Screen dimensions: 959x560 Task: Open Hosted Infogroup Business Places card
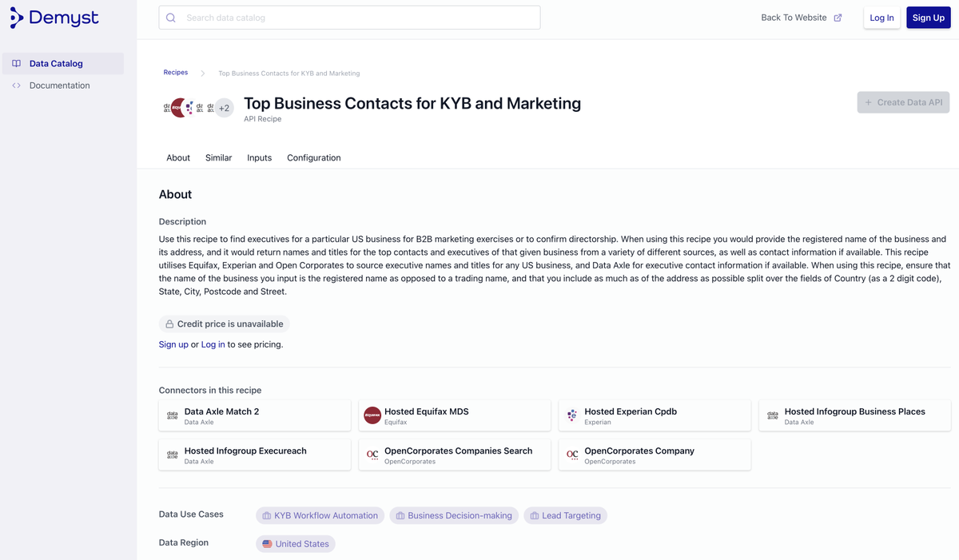(854, 415)
